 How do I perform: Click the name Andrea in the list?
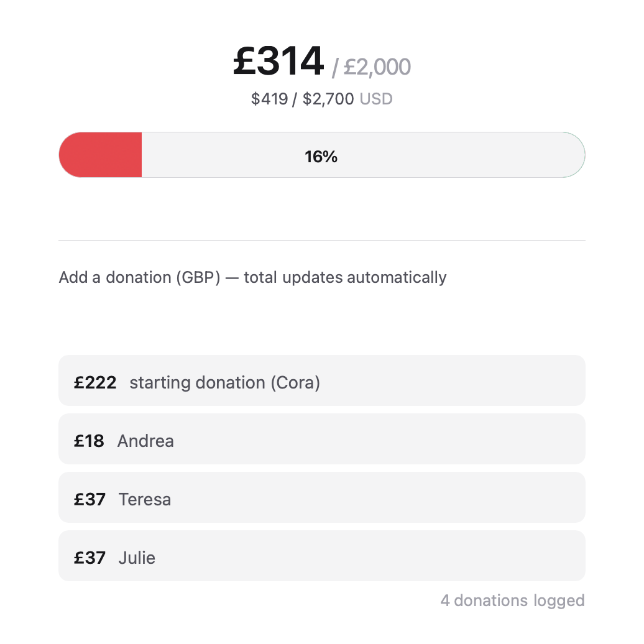(145, 441)
